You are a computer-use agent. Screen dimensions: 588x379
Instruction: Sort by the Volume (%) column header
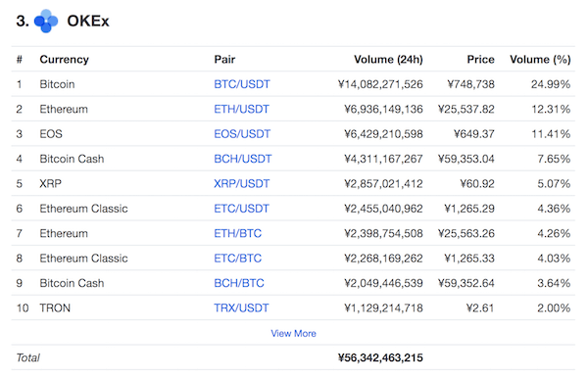540,59
